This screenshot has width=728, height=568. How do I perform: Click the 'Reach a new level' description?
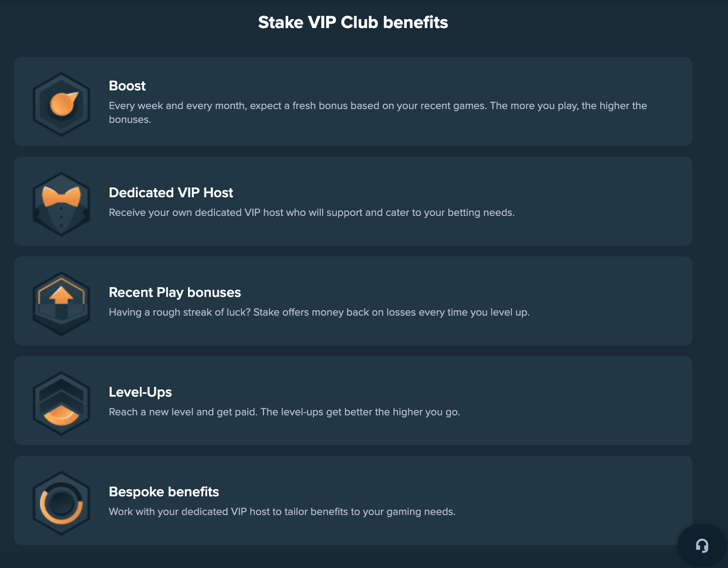(284, 412)
